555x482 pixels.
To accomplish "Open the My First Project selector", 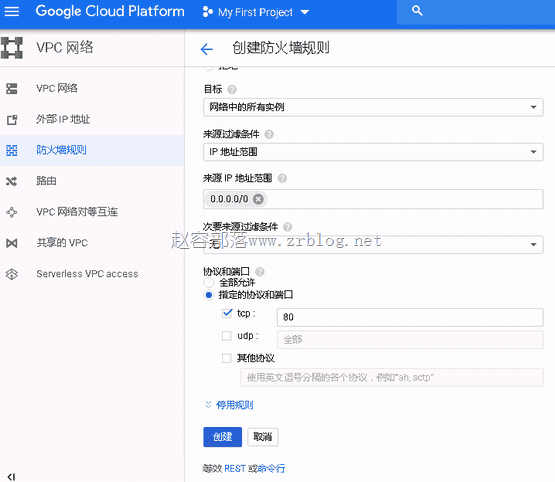I will [256, 12].
